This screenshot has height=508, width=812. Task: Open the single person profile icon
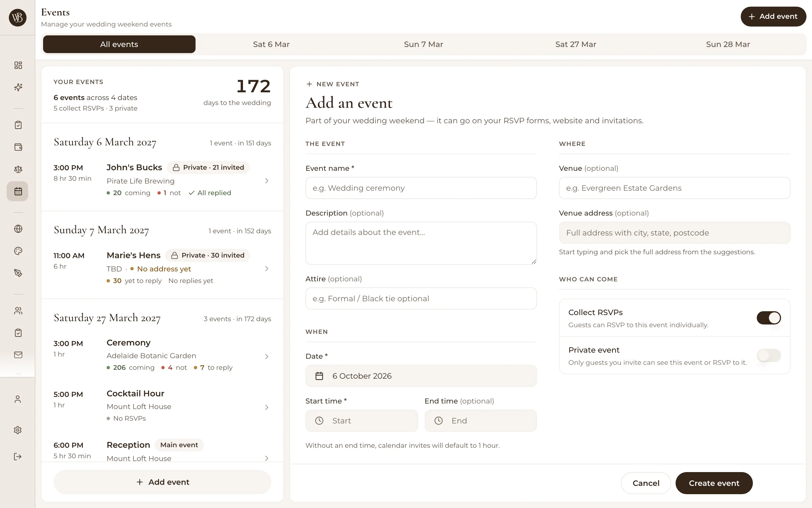[18, 399]
